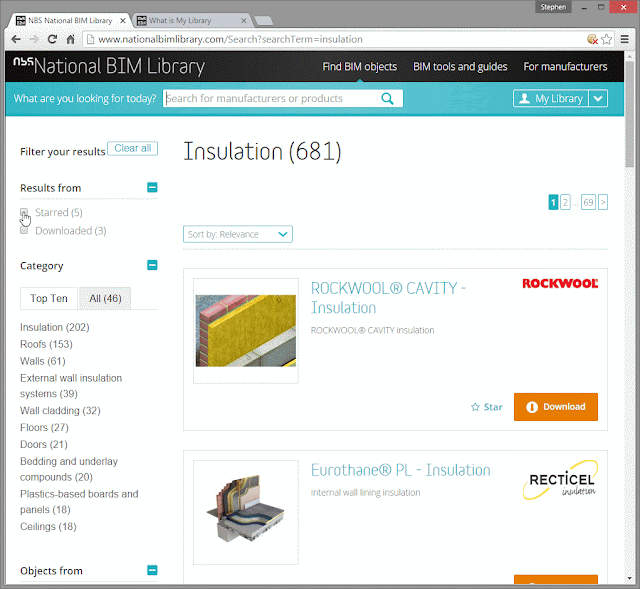Tick the Downloaded (3) checkbox

(x=24, y=230)
